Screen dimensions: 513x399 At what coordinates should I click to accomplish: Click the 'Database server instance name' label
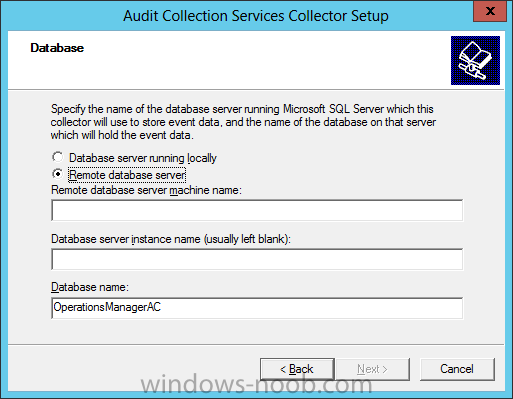[171, 239]
